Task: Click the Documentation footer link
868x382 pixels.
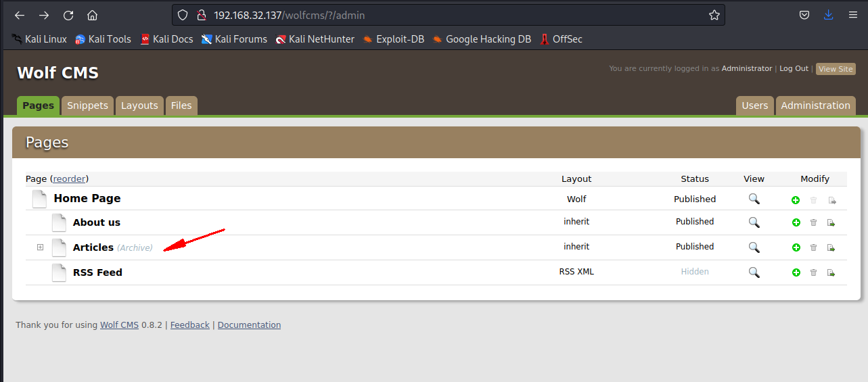Action: [x=249, y=325]
